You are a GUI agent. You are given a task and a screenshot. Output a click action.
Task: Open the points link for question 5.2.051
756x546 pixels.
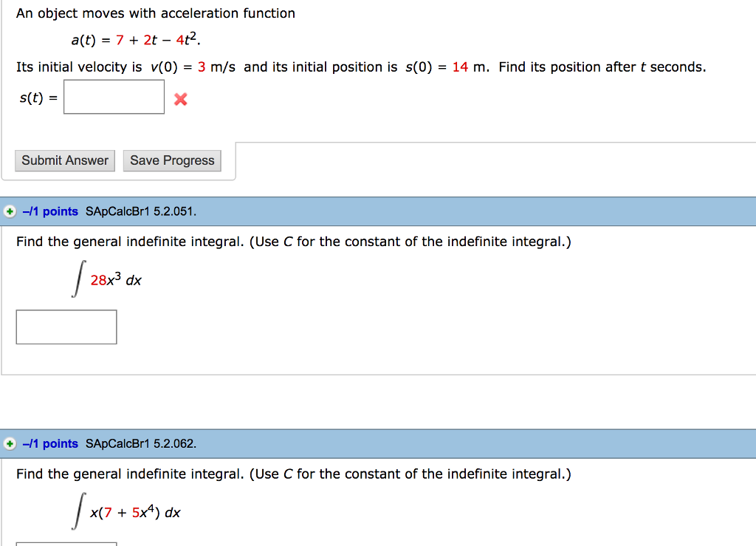[x=50, y=211]
